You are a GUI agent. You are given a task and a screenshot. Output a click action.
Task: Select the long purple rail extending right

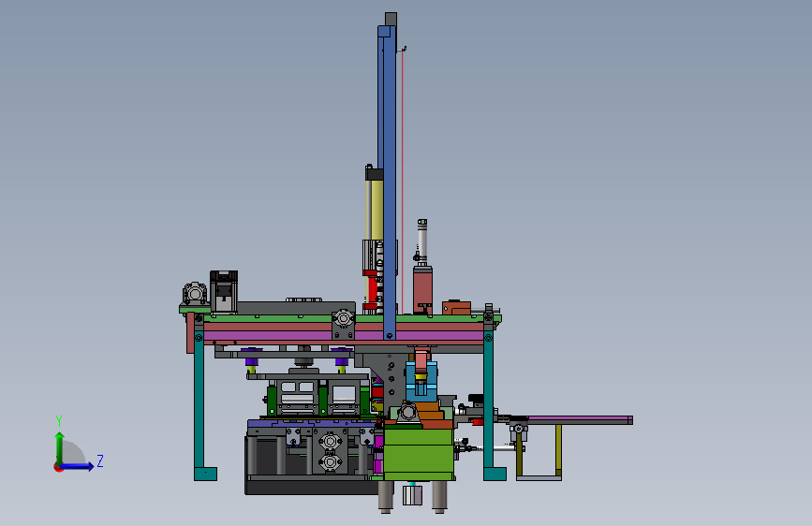coord(578,417)
